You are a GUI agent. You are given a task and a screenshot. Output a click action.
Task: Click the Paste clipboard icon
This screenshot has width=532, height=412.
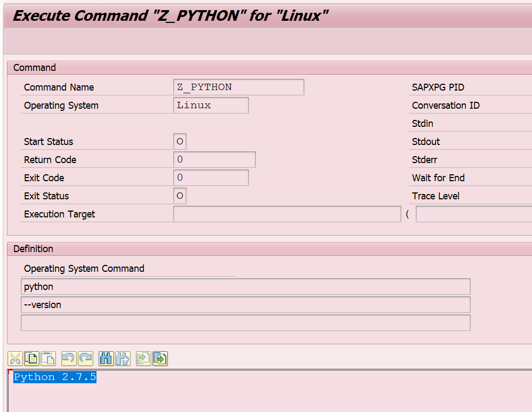(x=48, y=359)
